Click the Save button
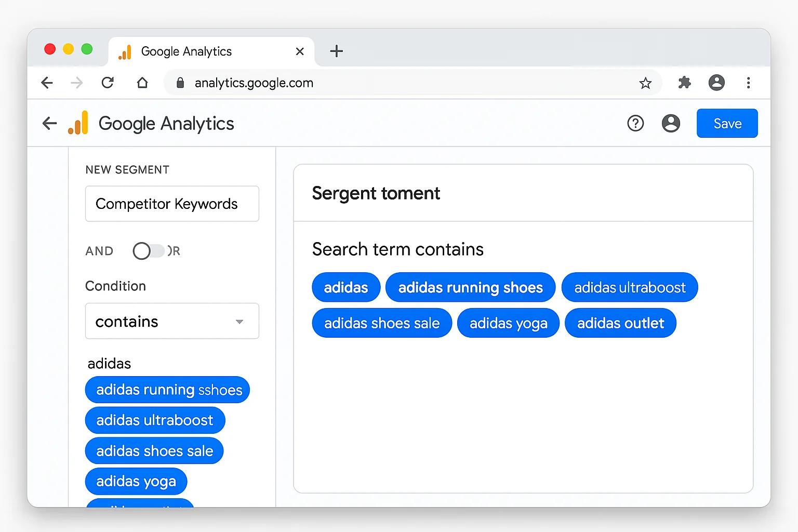The height and width of the screenshot is (532, 798). [x=727, y=123]
